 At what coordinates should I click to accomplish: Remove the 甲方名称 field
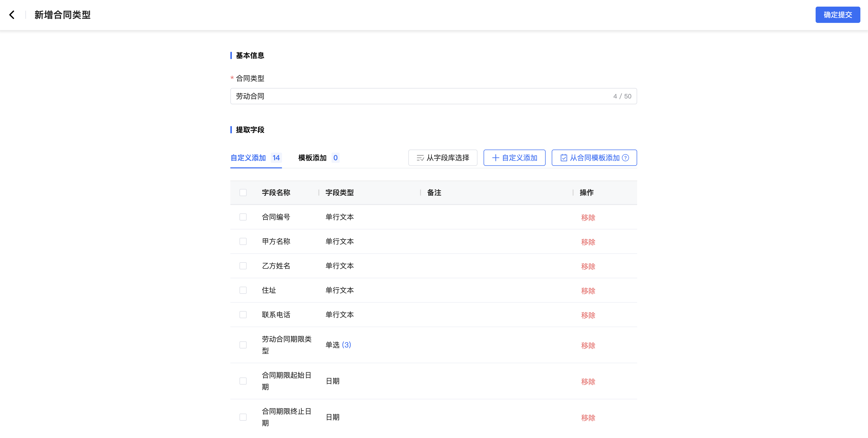[x=588, y=242]
